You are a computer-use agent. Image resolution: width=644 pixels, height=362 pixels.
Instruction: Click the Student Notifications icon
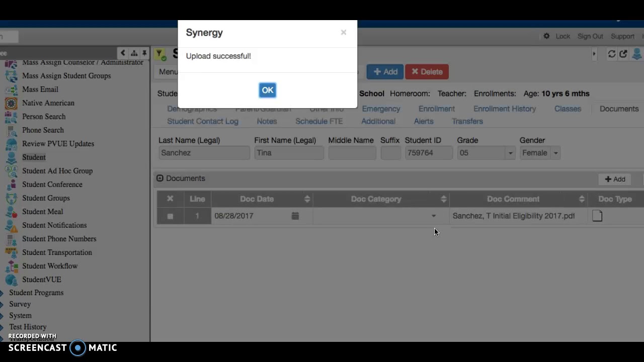pos(11,225)
